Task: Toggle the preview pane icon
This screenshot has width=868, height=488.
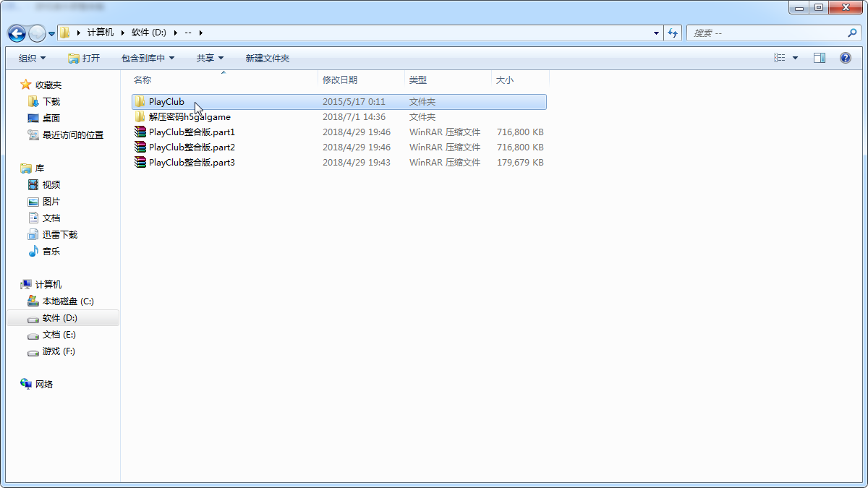Action: [820, 58]
